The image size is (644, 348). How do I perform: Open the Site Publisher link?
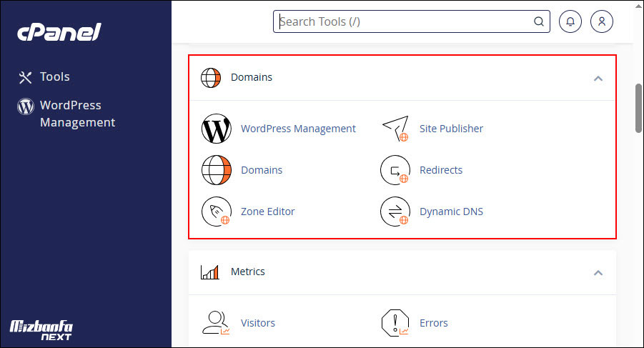point(451,129)
